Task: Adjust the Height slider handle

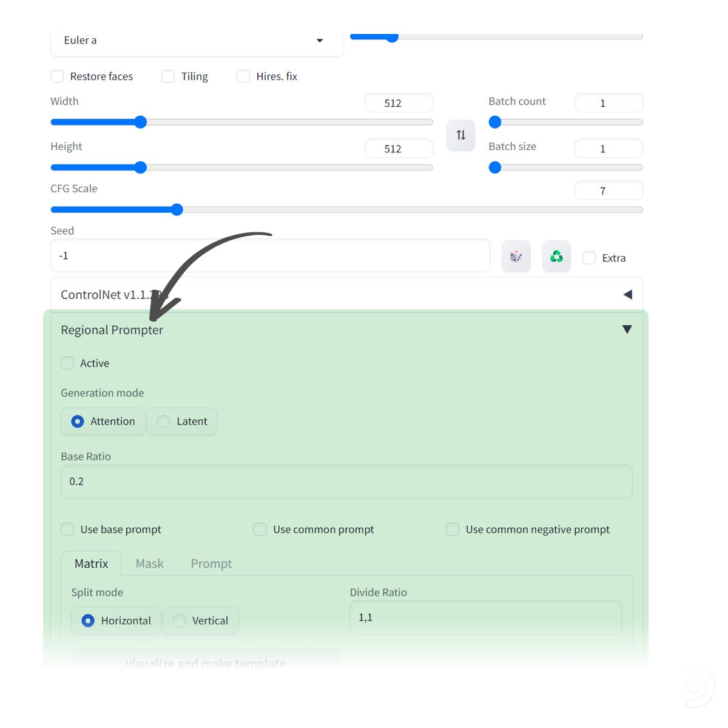Action: [x=140, y=167]
